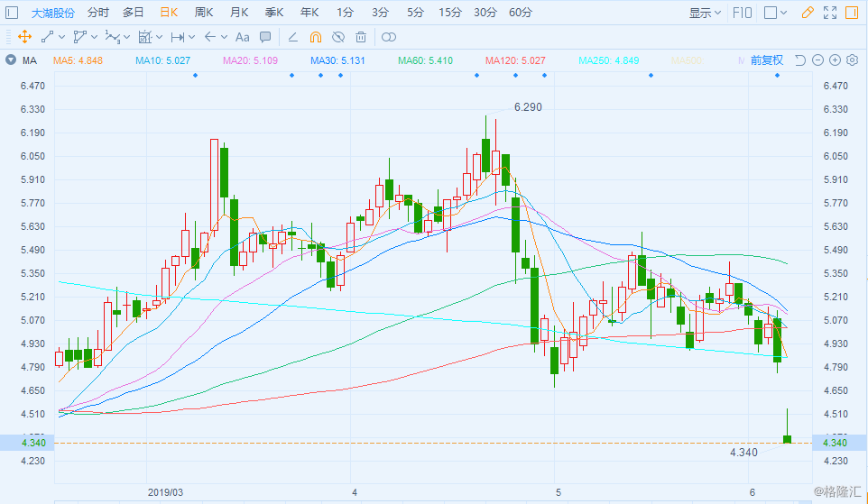Open indicator settings gear icon

click(852, 60)
